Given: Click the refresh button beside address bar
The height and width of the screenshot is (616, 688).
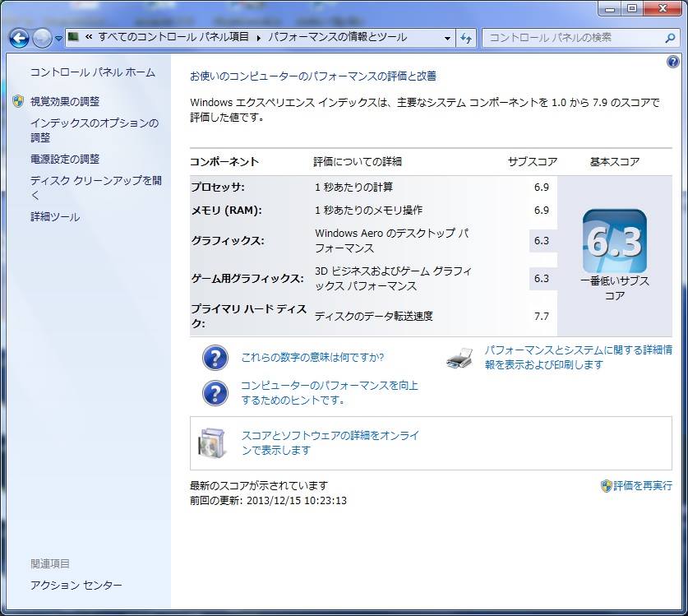Looking at the screenshot, I should coord(466,38).
